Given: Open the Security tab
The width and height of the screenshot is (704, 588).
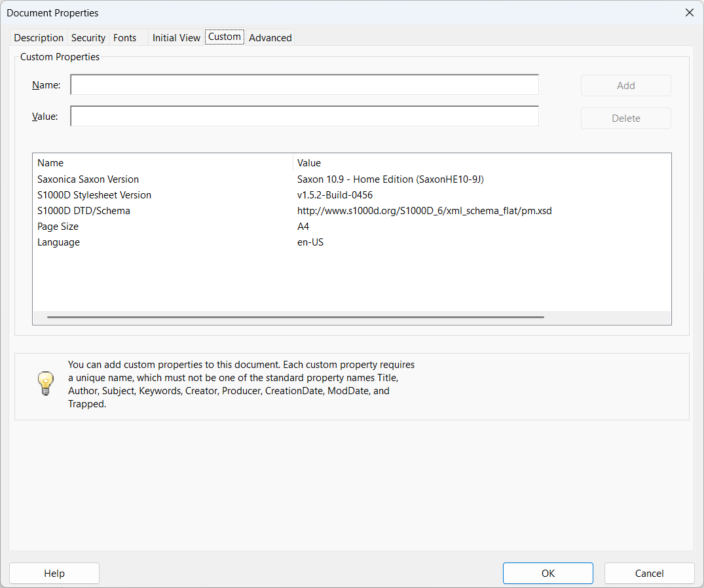Looking at the screenshot, I should tap(88, 38).
